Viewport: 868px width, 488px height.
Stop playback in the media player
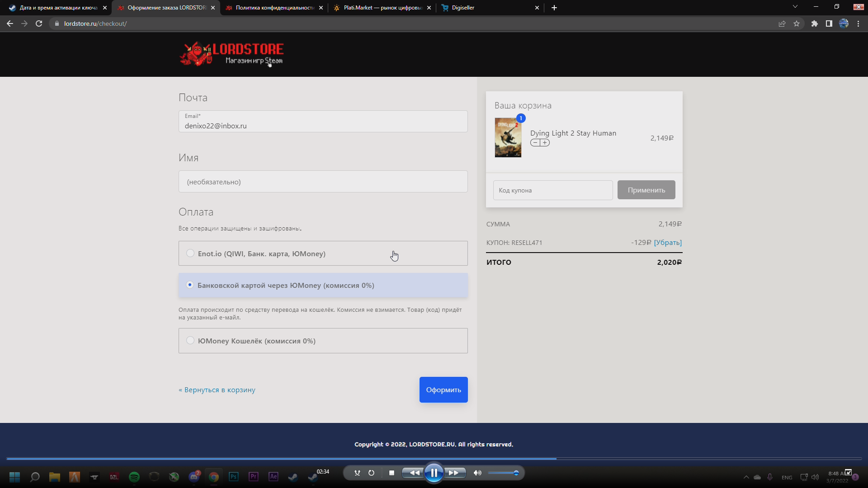392,473
